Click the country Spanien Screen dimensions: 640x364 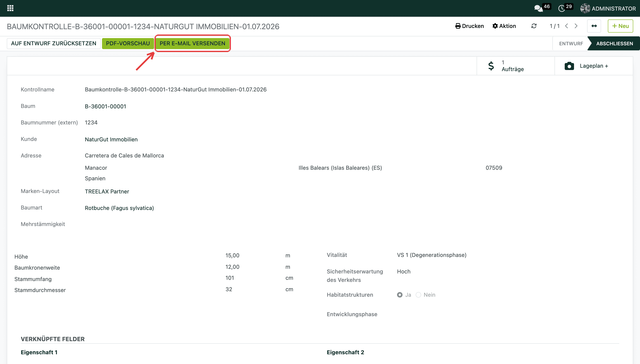95,178
